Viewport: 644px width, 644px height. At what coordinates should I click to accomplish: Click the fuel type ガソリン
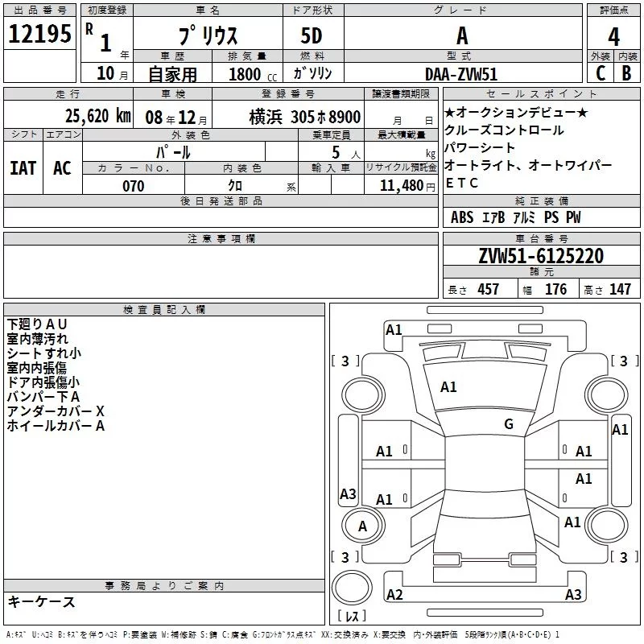tap(312, 73)
